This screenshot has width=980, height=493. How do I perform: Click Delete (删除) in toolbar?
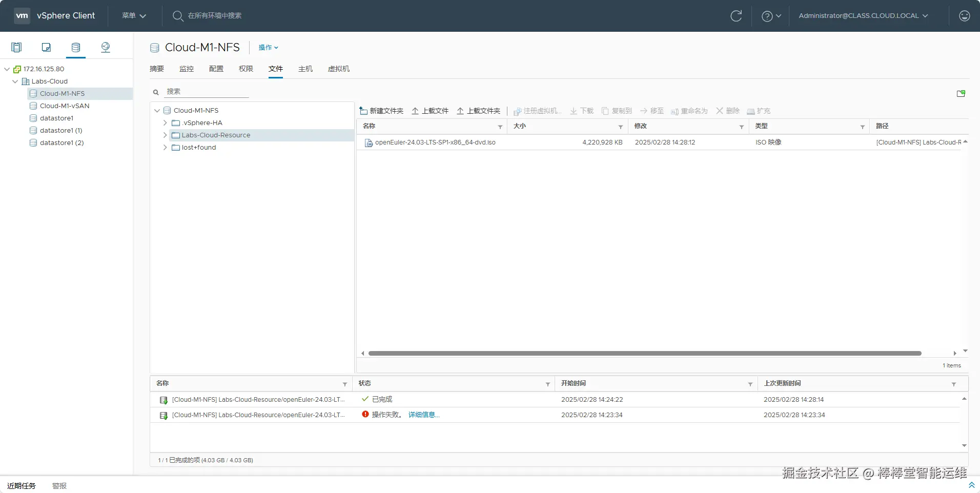pos(728,111)
